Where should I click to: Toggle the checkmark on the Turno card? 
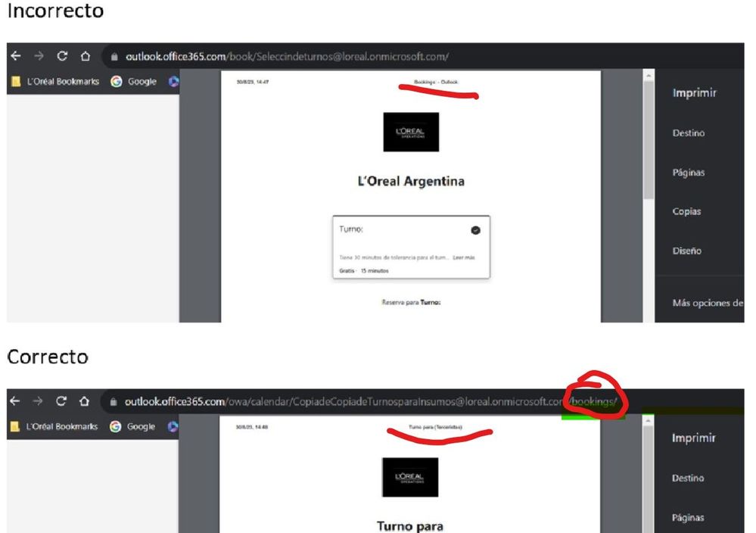click(475, 230)
